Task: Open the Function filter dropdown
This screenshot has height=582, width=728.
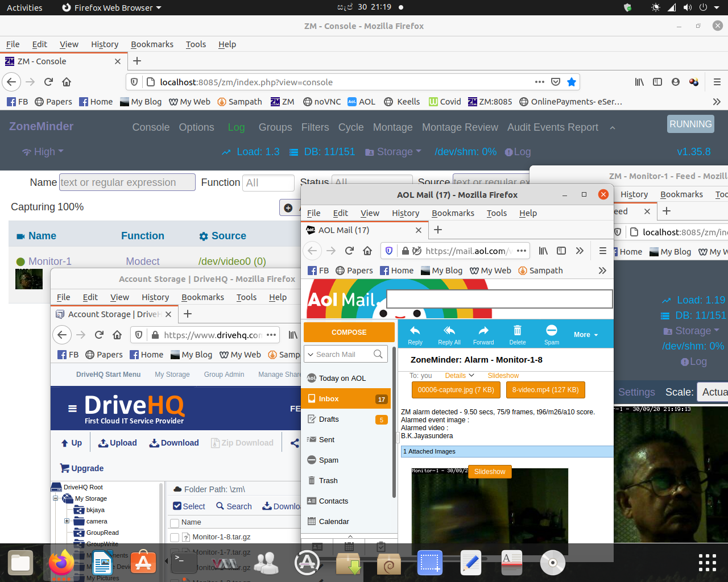Action: pyautogui.click(x=268, y=182)
